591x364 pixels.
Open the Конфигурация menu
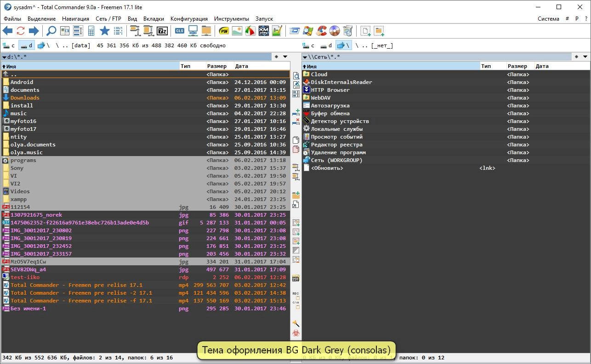tap(189, 19)
